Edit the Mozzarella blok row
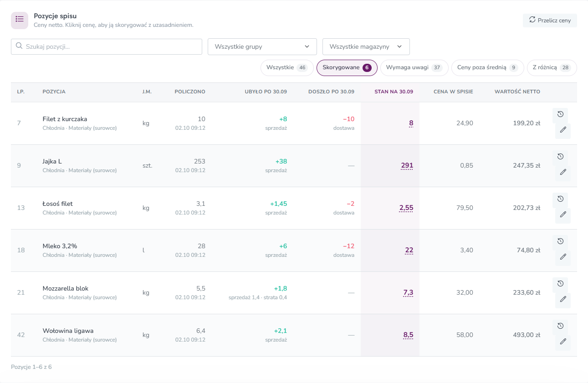The image size is (588, 383). (563, 299)
